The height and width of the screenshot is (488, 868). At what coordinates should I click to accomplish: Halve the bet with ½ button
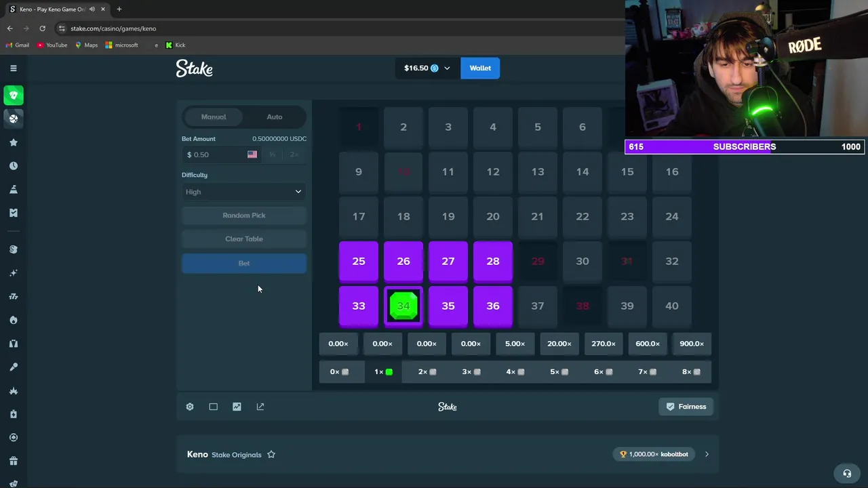coord(273,155)
